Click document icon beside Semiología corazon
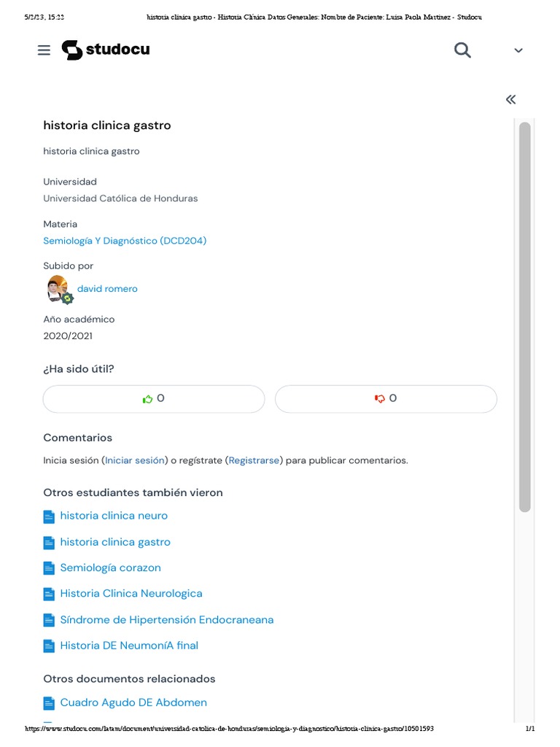Image resolution: width=560 pixels, height=747 pixels. tap(49, 568)
